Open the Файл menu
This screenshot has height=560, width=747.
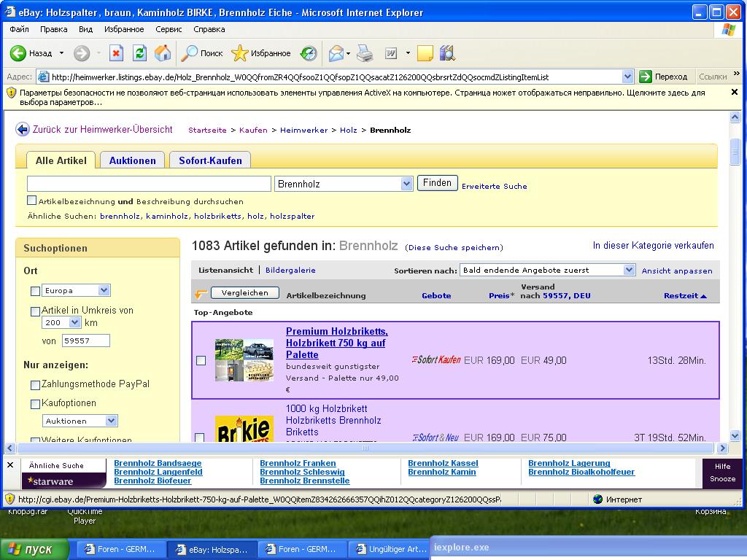click(19, 29)
